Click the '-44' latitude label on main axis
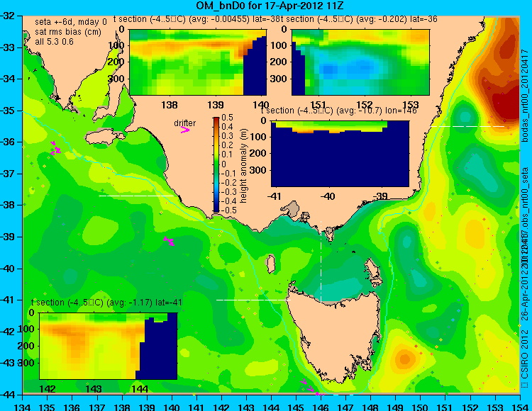This screenshot has height=411, width=532. click(x=7, y=395)
